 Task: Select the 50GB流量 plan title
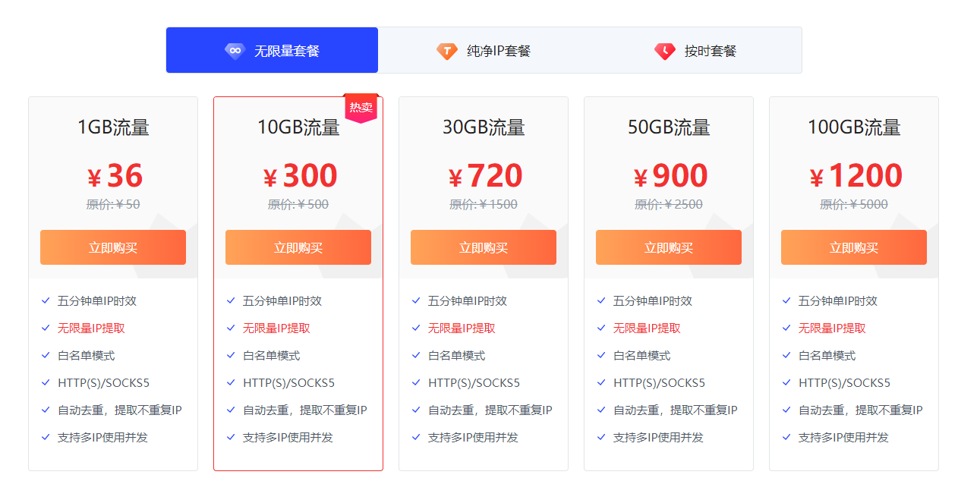coord(669,127)
